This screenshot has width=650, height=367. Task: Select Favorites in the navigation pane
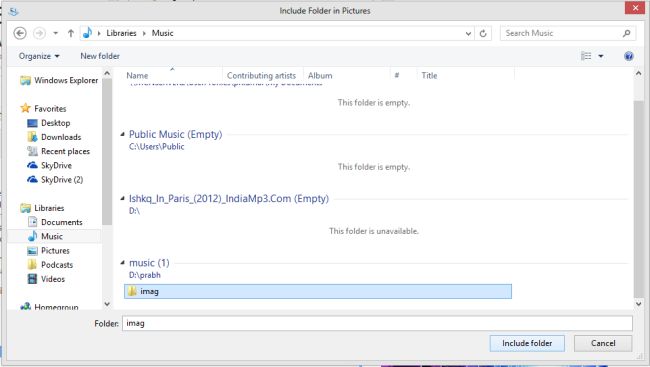[50, 109]
